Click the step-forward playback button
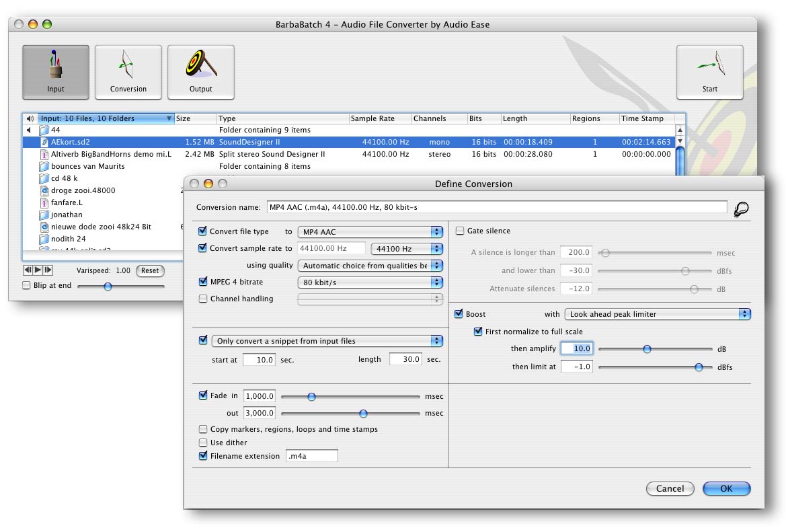The image size is (786, 532). click(48, 270)
